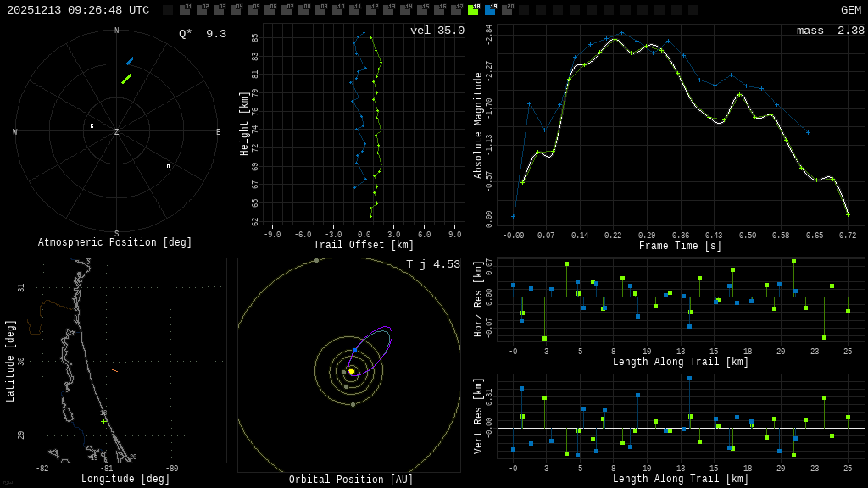
Task: Click the 'R' radiant marker on sky plot
Action: tap(92, 126)
